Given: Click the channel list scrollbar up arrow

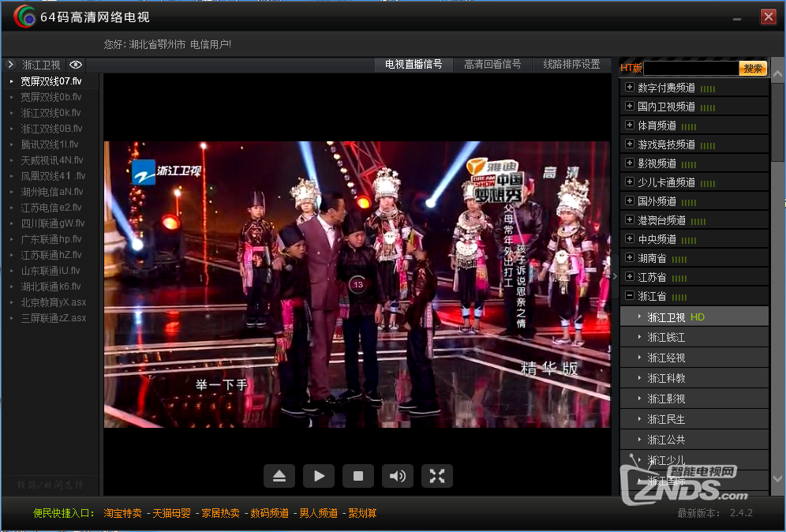Looking at the screenshot, I should [x=777, y=73].
